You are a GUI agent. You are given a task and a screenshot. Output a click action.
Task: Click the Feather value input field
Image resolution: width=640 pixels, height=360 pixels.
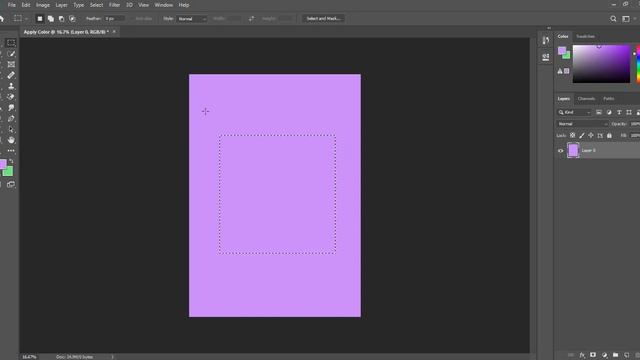click(114, 19)
